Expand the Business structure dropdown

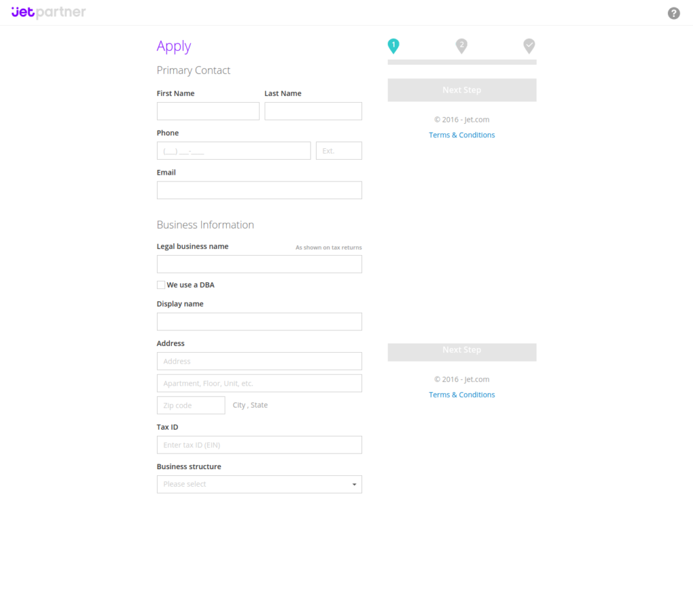pos(259,484)
